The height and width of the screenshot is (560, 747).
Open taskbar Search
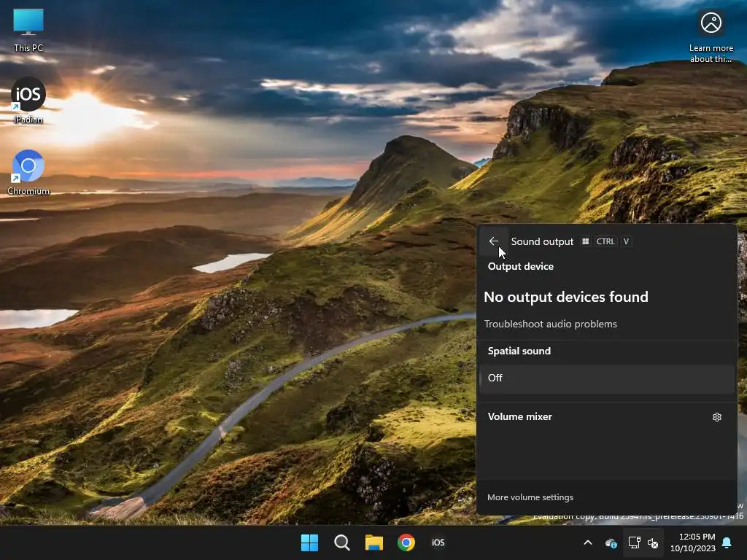[x=341, y=542]
